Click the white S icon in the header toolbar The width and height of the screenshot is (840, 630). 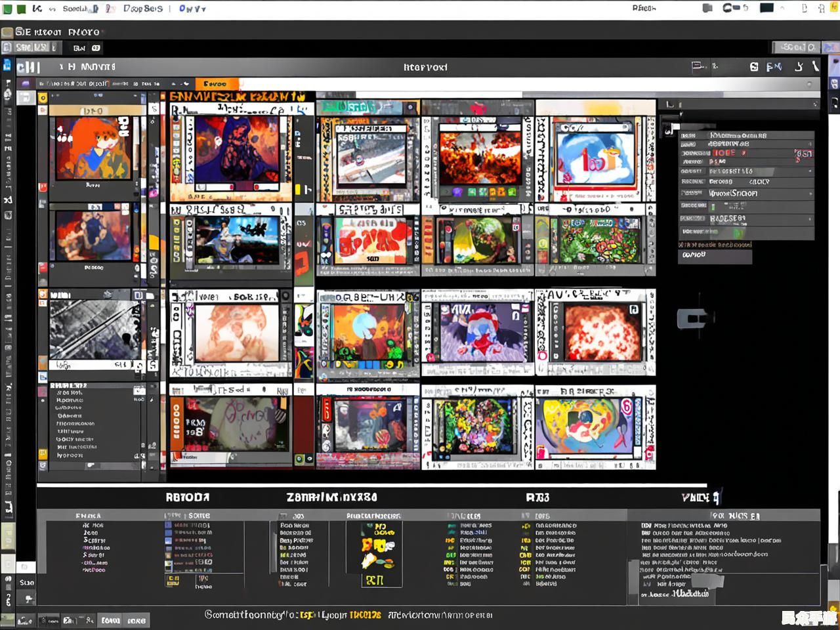pyautogui.click(x=754, y=66)
